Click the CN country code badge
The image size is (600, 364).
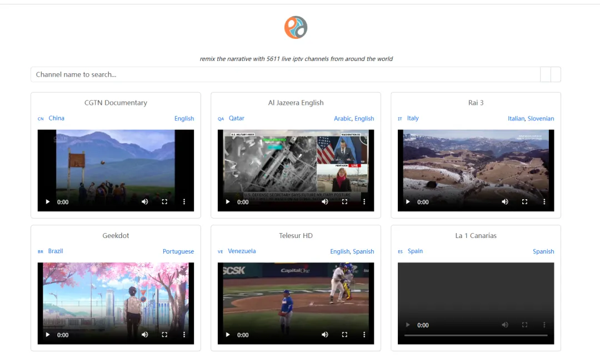pos(41,119)
